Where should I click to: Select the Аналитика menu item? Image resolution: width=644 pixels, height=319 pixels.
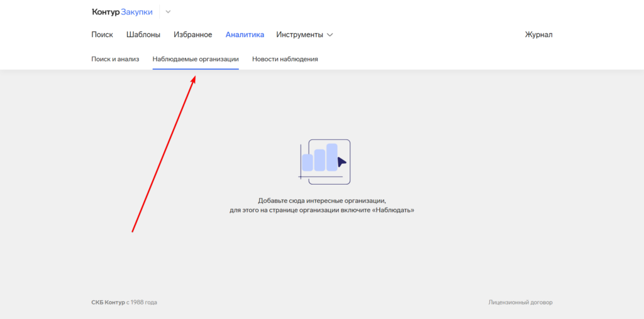(x=245, y=35)
